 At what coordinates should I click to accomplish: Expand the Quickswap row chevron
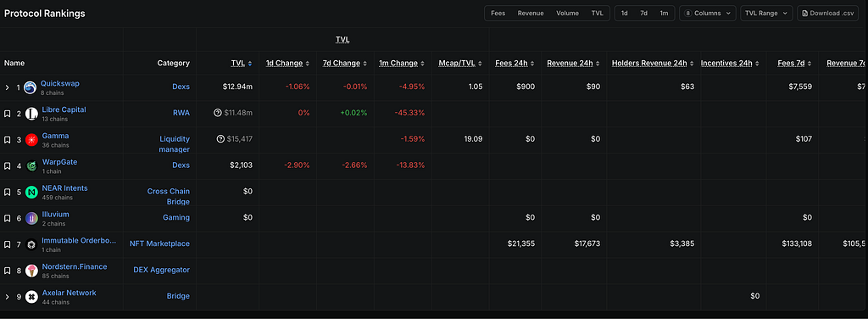point(7,87)
